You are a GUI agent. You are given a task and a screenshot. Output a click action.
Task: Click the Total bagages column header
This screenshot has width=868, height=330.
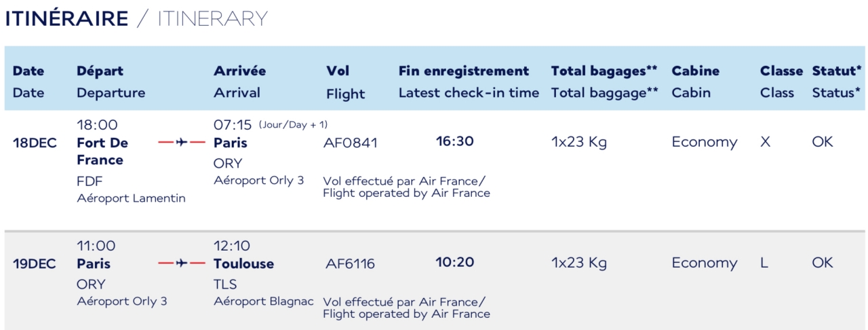coord(604,81)
